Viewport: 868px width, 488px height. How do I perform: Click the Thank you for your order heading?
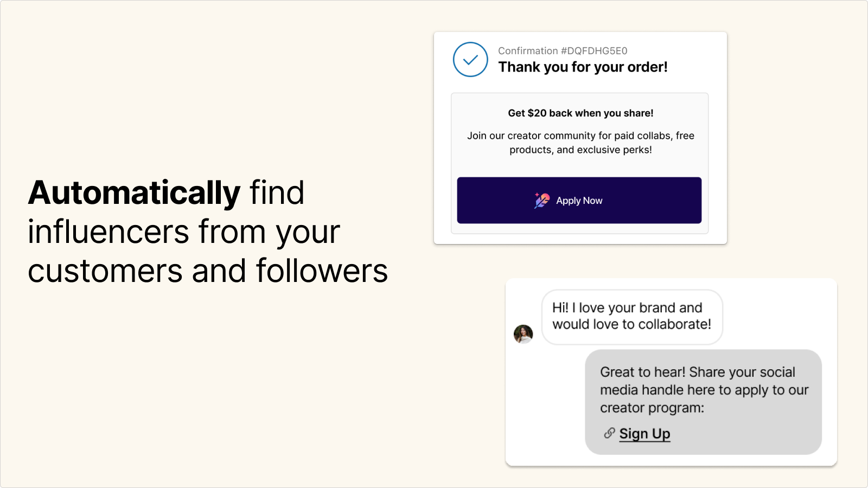tap(583, 67)
